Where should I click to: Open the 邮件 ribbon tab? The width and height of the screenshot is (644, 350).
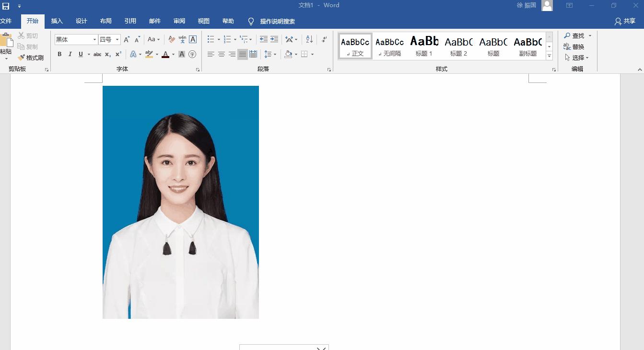154,21
